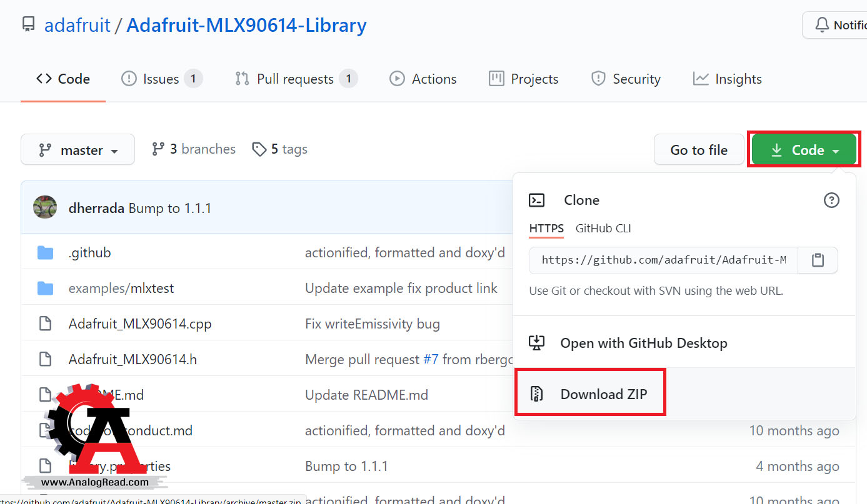Click the Security shield icon
867x504 pixels.
point(598,79)
